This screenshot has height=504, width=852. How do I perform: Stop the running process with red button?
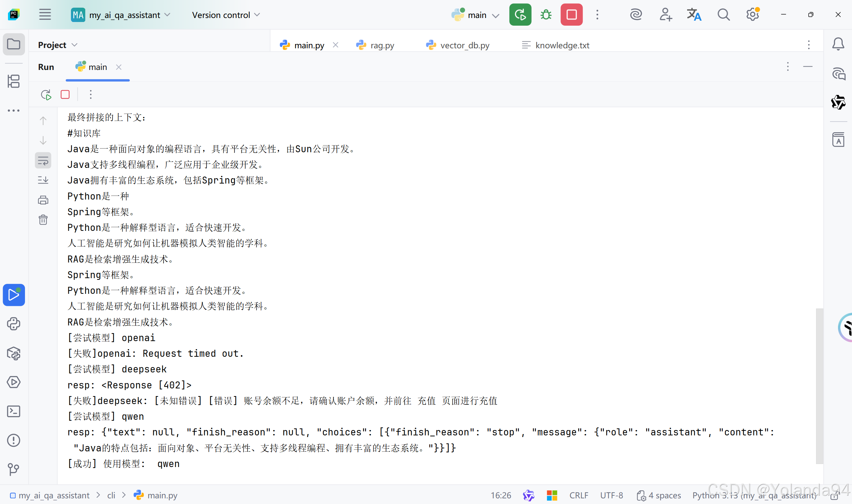point(572,15)
